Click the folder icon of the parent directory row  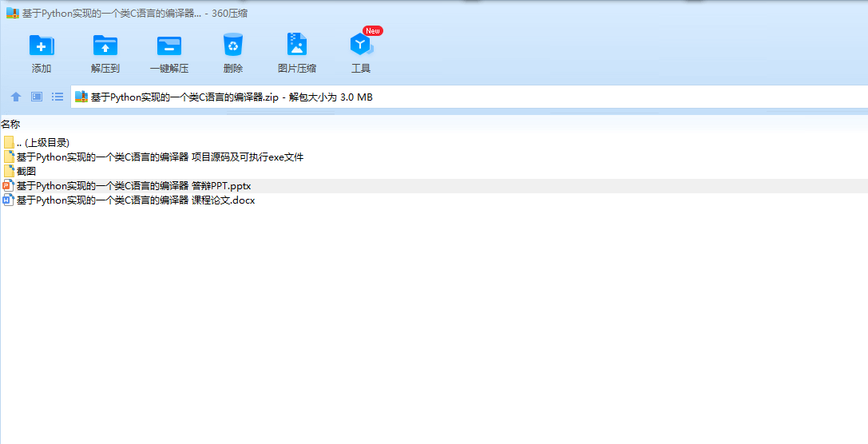[9, 142]
